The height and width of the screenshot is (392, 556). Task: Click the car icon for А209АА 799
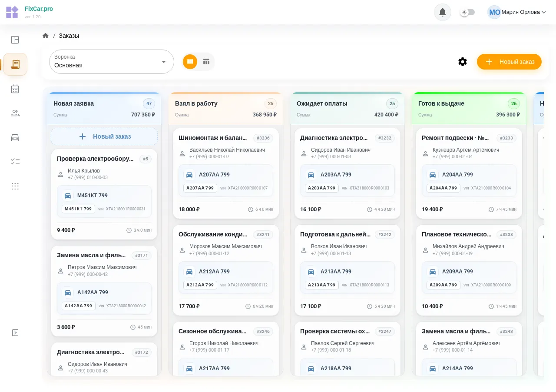tap(433, 272)
